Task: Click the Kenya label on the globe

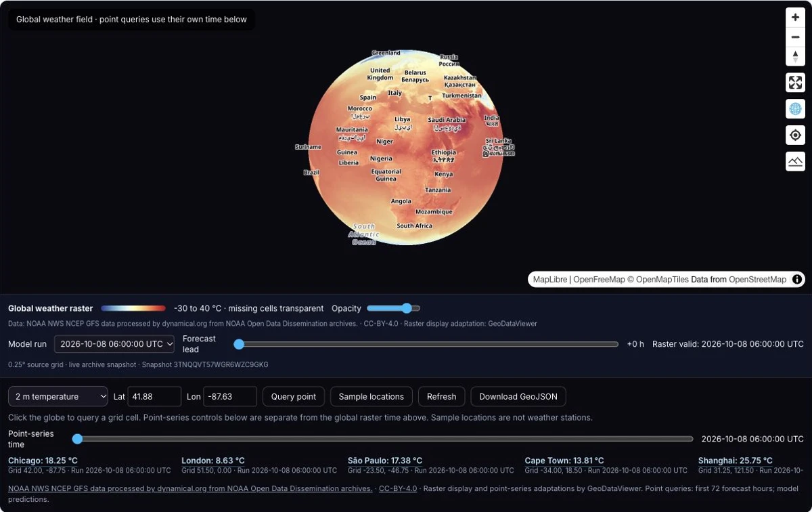Action: [444, 174]
